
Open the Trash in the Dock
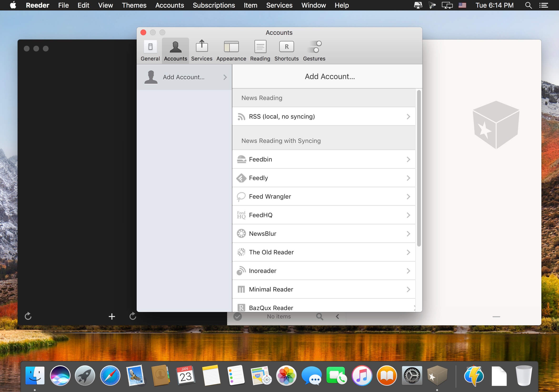pos(524,375)
